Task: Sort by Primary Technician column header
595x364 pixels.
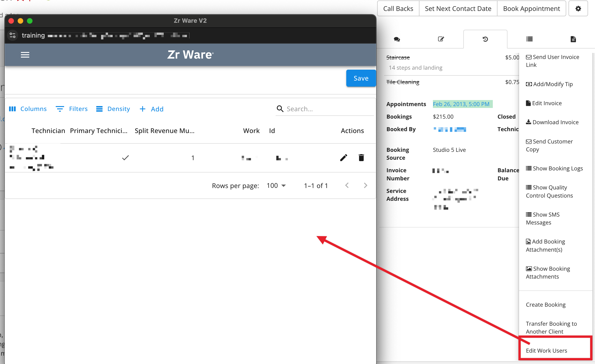Action: tap(98, 131)
